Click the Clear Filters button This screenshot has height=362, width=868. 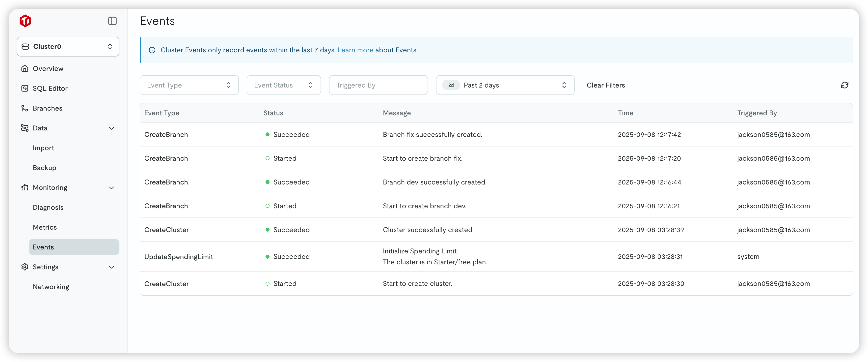(x=605, y=85)
